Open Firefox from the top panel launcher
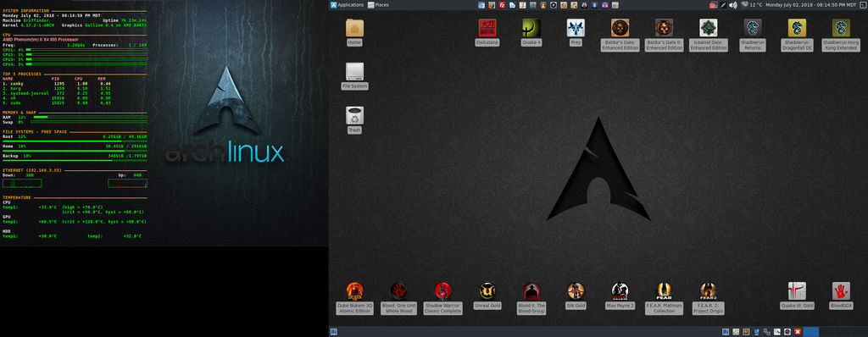868x337 pixels. (492, 5)
